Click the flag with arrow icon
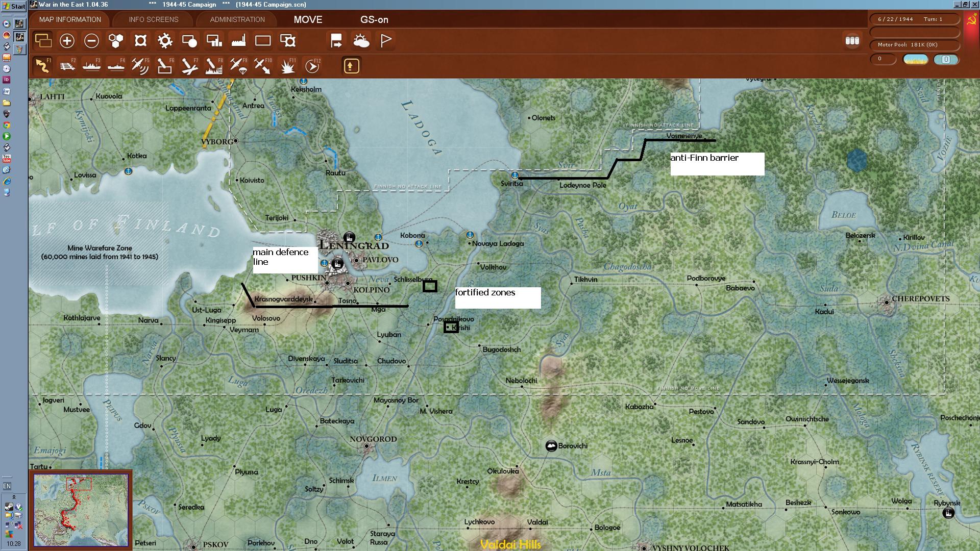Screen dimensions: 980x551 click(336, 41)
